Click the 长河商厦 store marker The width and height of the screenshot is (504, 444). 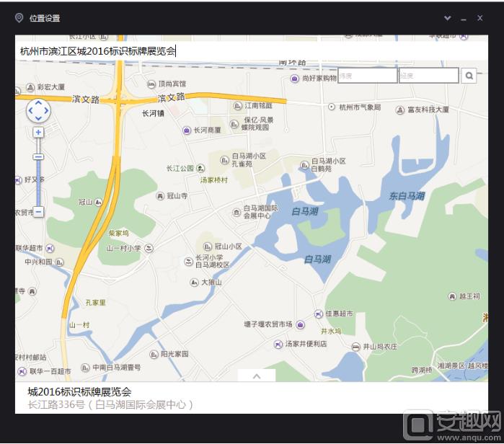pos(187,130)
